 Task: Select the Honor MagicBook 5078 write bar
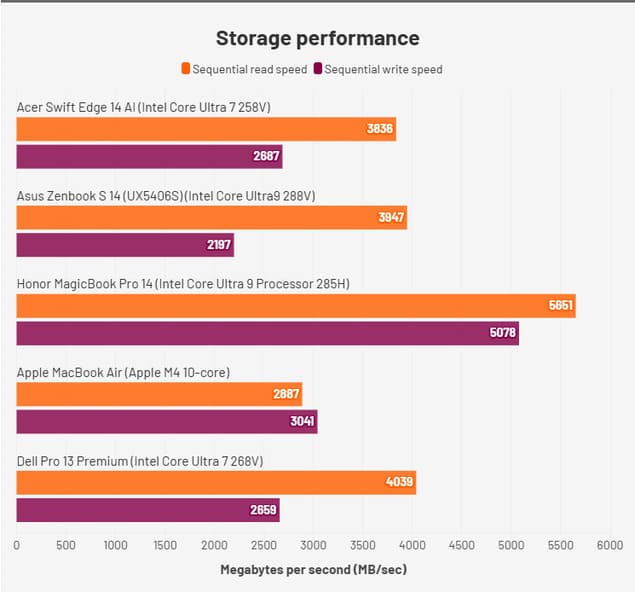point(267,333)
